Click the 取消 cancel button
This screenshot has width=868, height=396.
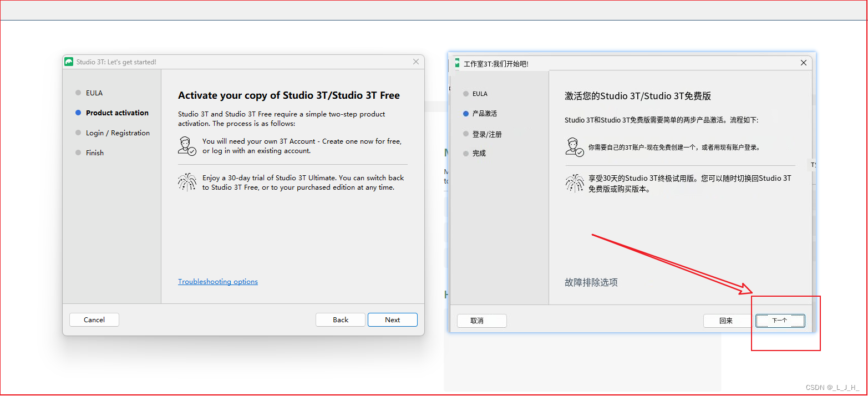click(482, 321)
